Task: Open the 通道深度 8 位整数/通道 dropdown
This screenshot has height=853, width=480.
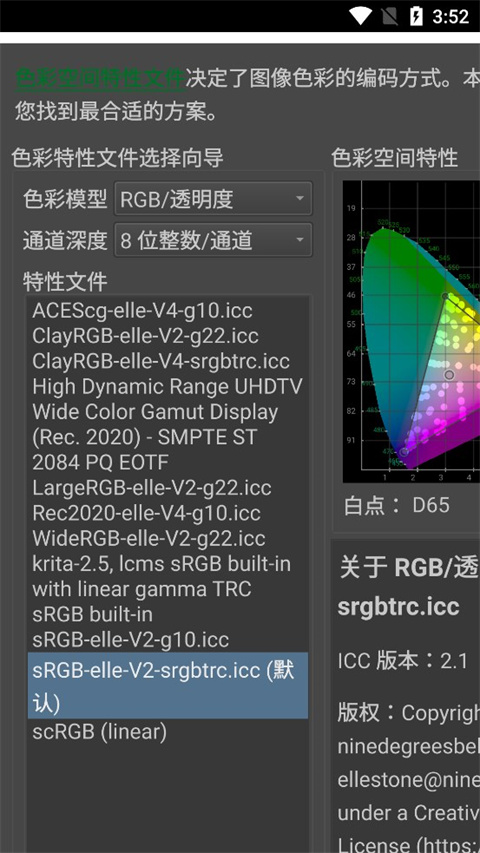Action: click(213, 240)
